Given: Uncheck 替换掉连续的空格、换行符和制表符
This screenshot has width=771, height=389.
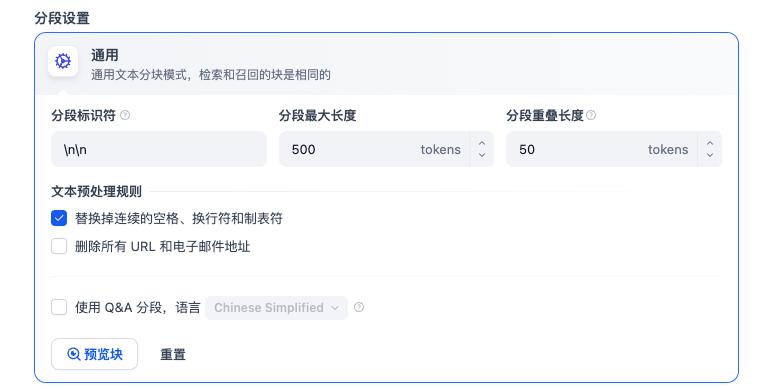Looking at the screenshot, I should click(x=59, y=218).
